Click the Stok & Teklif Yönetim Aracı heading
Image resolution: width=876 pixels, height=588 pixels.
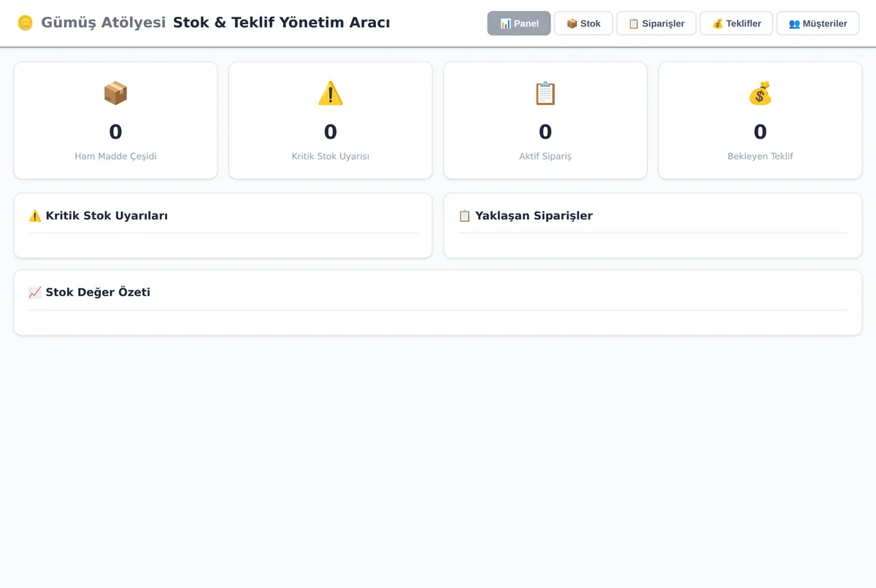(281, 23)
